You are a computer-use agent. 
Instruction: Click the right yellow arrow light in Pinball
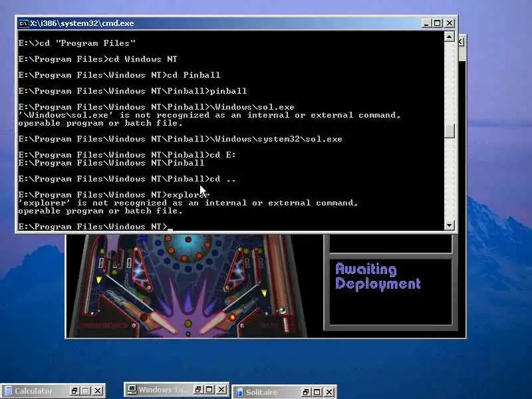click(264, 293)
